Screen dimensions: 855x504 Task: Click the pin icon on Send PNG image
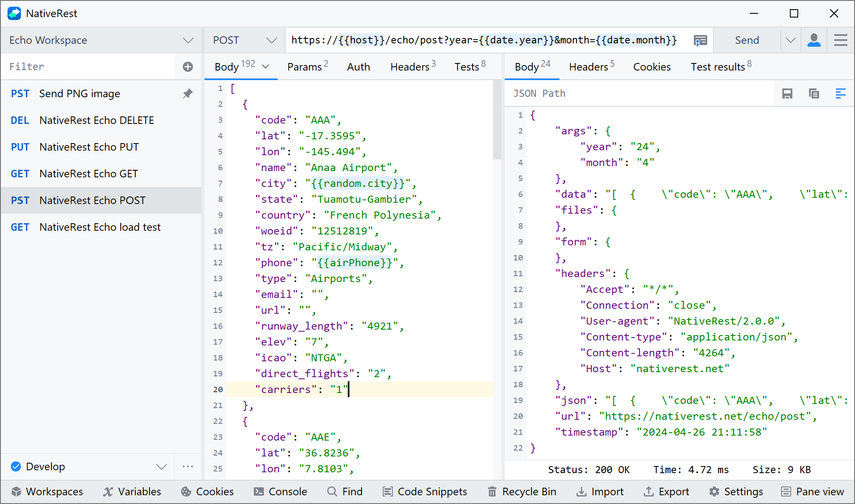[188, 93]
